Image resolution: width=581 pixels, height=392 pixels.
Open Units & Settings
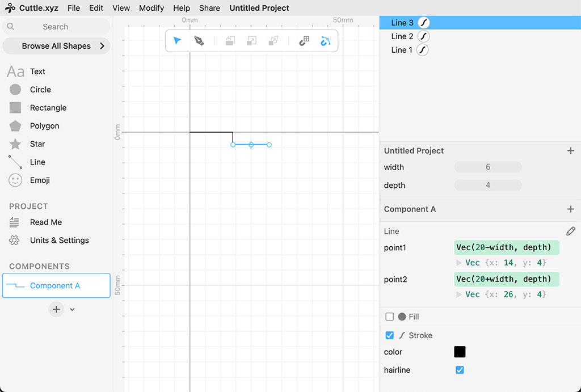click(59, 241)
